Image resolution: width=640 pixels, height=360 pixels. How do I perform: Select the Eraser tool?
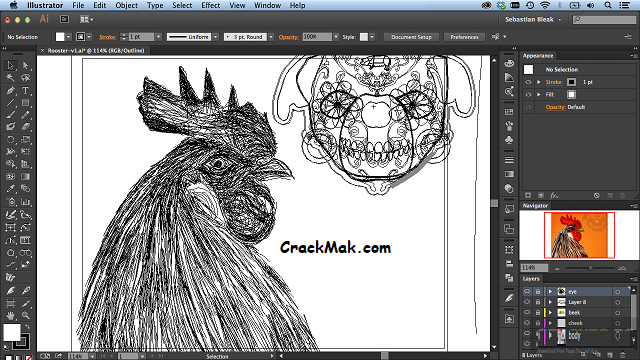(x=26, y=127)
